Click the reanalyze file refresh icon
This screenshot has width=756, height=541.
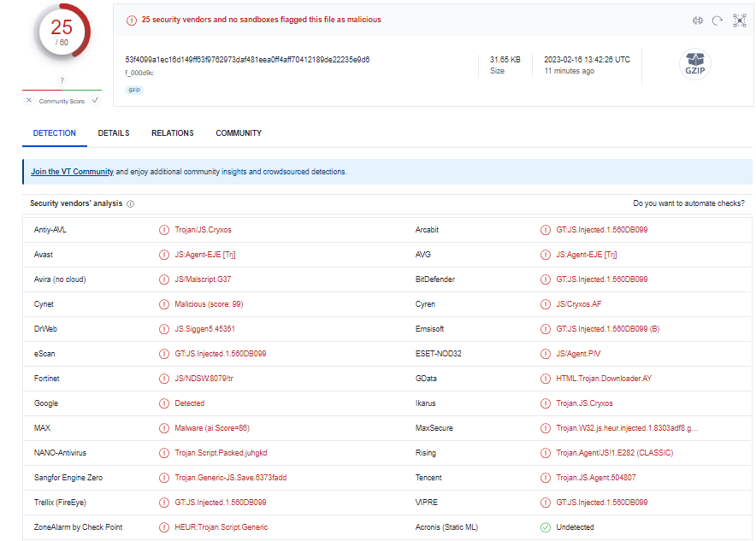click(x=718, y=20)
